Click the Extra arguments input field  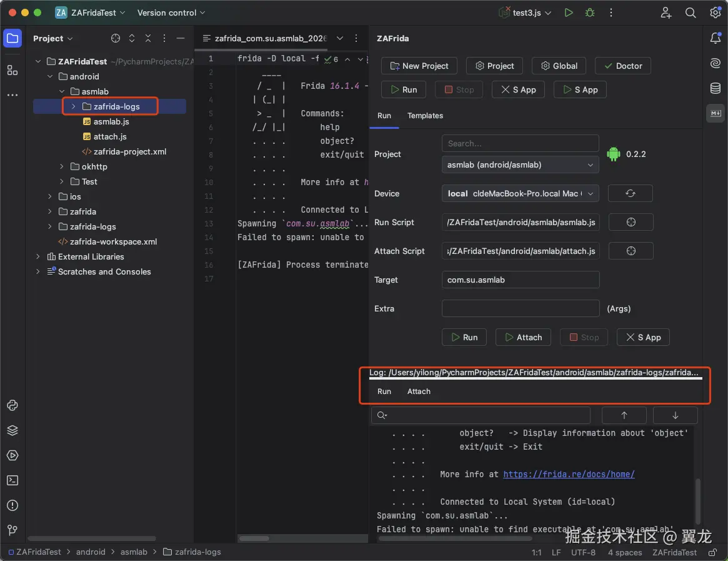[x=520, y=308]
